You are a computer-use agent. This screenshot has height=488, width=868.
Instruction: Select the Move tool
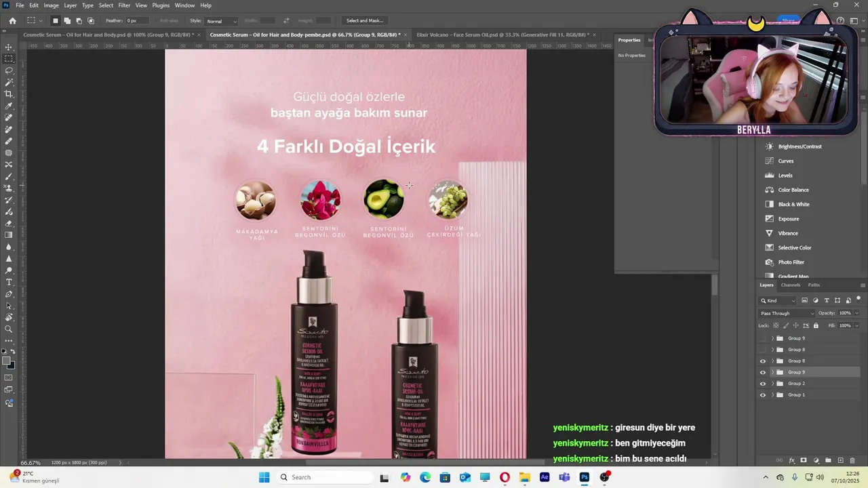coord(9,47)
